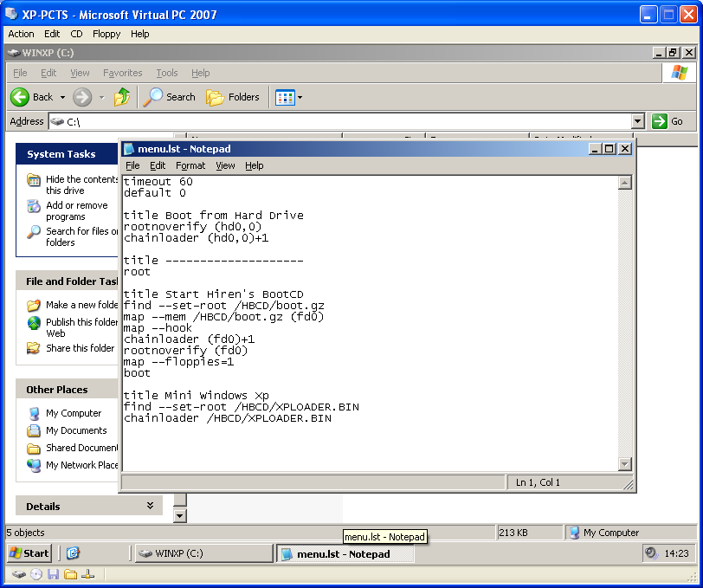Click the hard disk icon in Virtual PC status bar
Image resolution: width=703 pixels, height=588 pixels.
pos(19,574)
